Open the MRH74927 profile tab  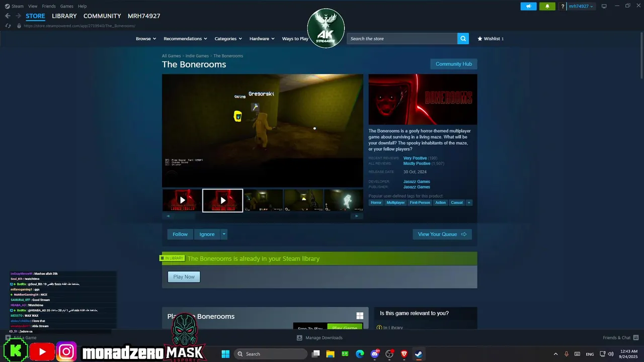144,16
